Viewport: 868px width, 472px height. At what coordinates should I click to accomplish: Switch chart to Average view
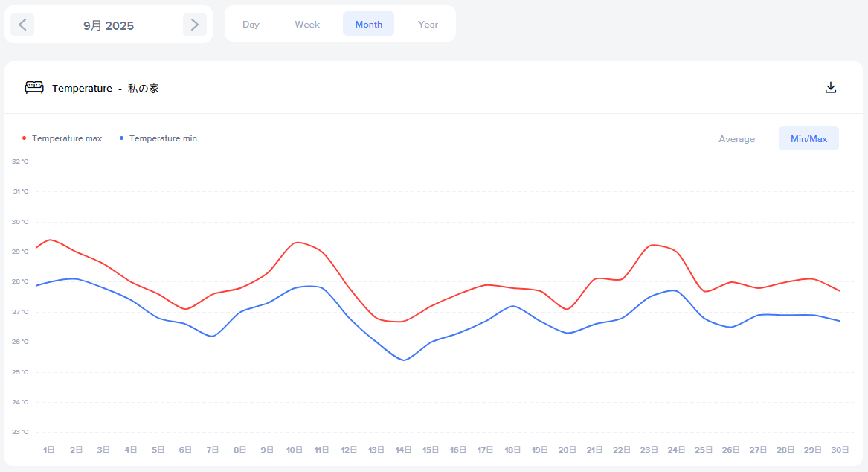[x=736, y=139]
